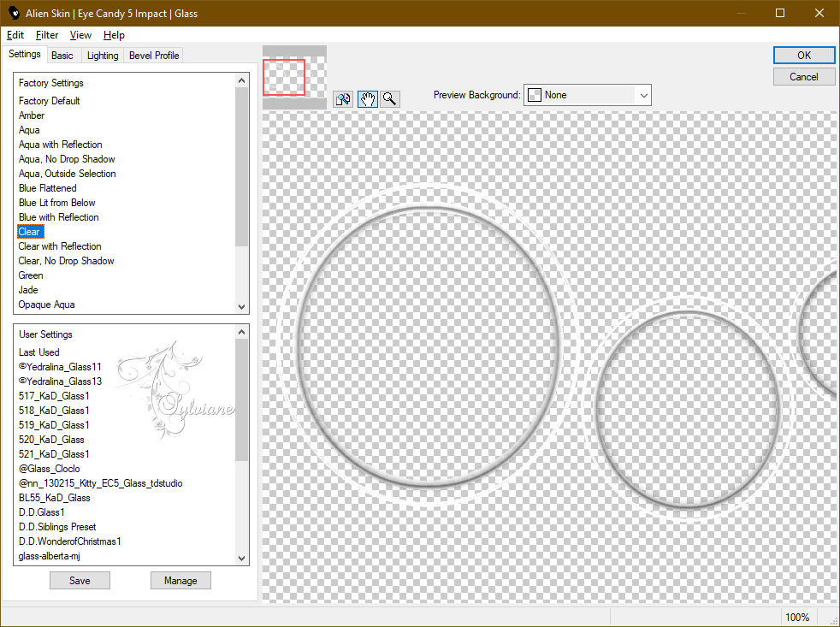This screenshot has height=627, width=840.
Task: Click down arrow of User Settings scrollbar
Action: (241, 558)
